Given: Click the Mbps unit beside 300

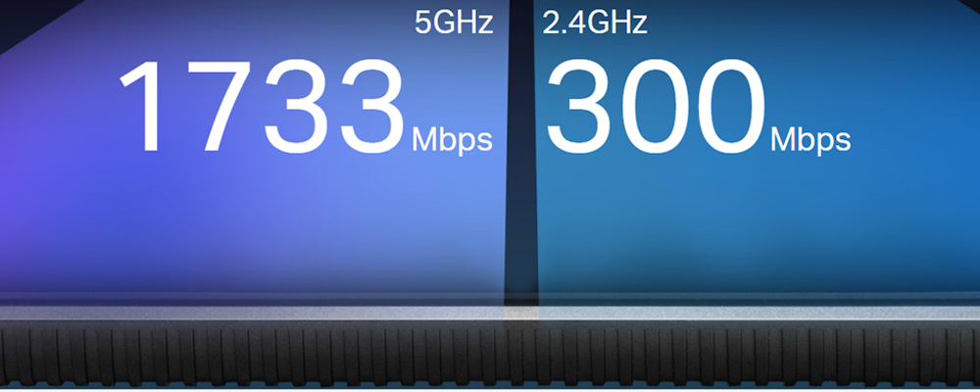Looking at the screenshot, I should click(x=810, y=139).
